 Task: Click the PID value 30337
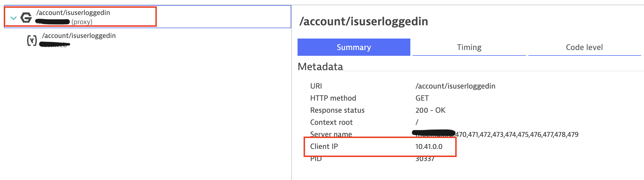[x=425, y=159]
